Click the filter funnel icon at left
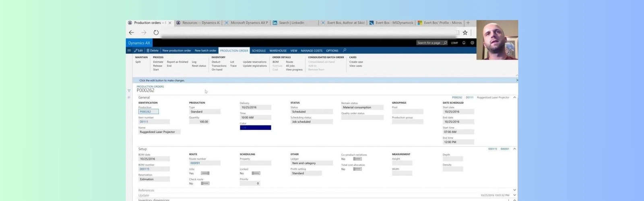644x201 pixels. 129,90
